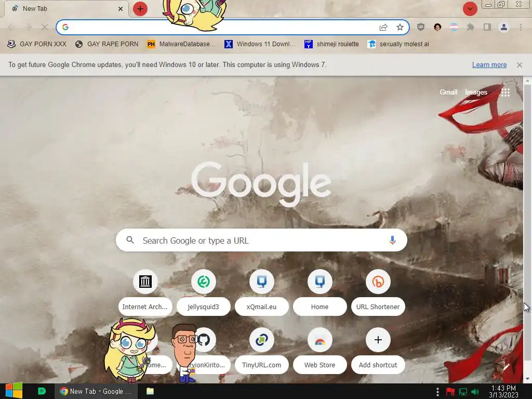Open the Web Store shortcut

tap(320, 351)
